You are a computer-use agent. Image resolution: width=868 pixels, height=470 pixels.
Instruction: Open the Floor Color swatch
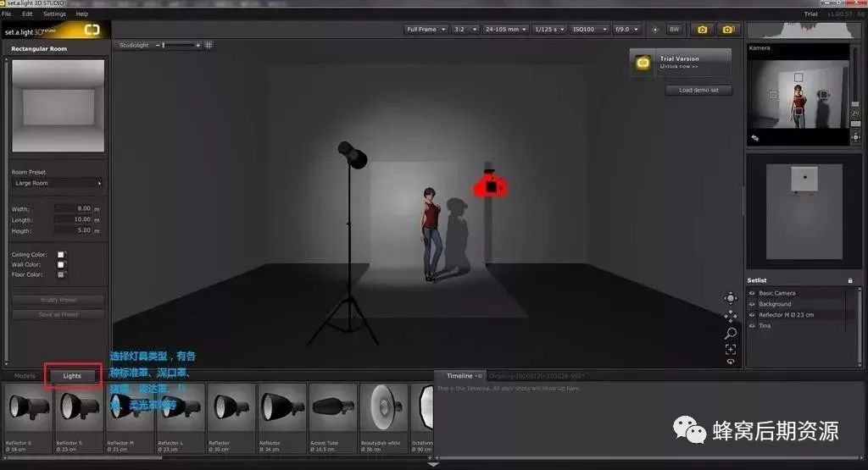pyautogui.click(x=61, y=274)
